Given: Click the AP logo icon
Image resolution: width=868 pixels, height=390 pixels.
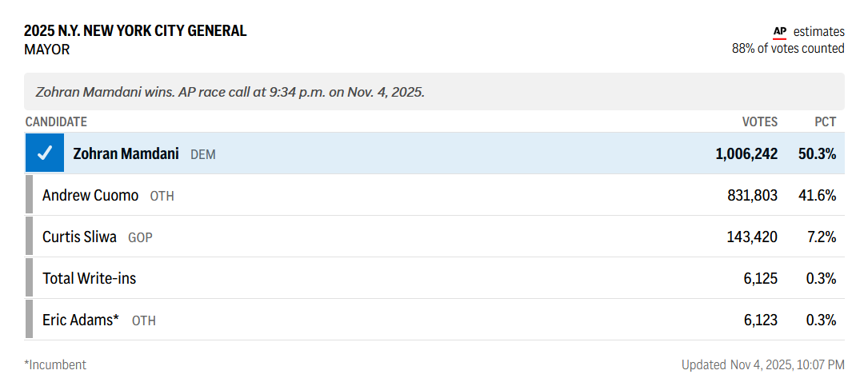Looking at the screenshot, I should [780, 32].
